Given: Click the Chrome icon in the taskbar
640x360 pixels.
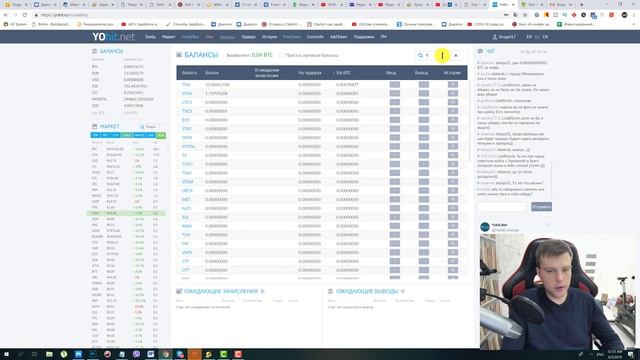Looking at the screenshot, I should 166,354.
